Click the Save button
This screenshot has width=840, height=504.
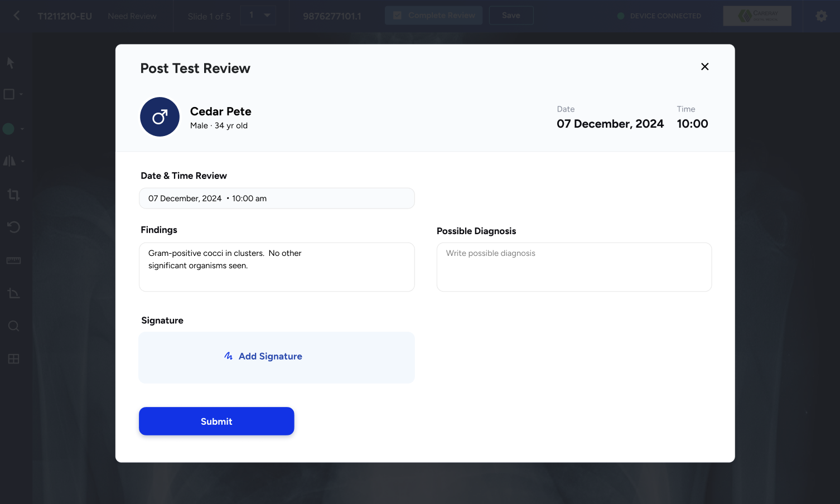click(511, 15)
